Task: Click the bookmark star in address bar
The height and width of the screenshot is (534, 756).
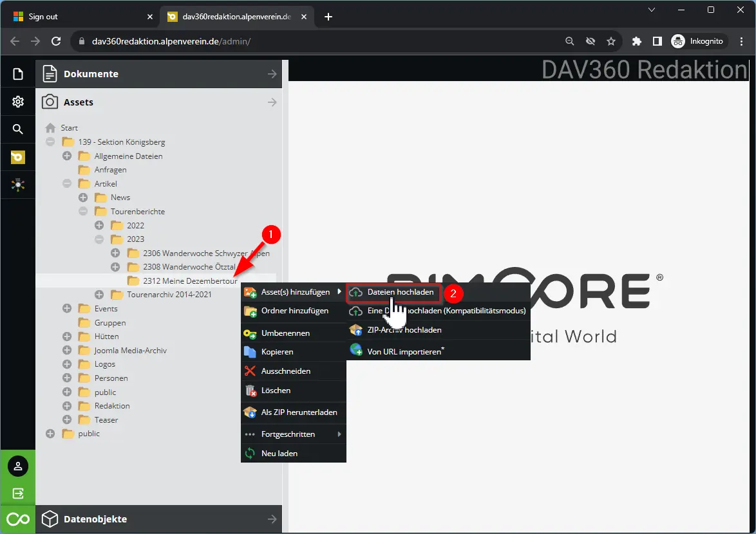Action: [x=611, y=41]
